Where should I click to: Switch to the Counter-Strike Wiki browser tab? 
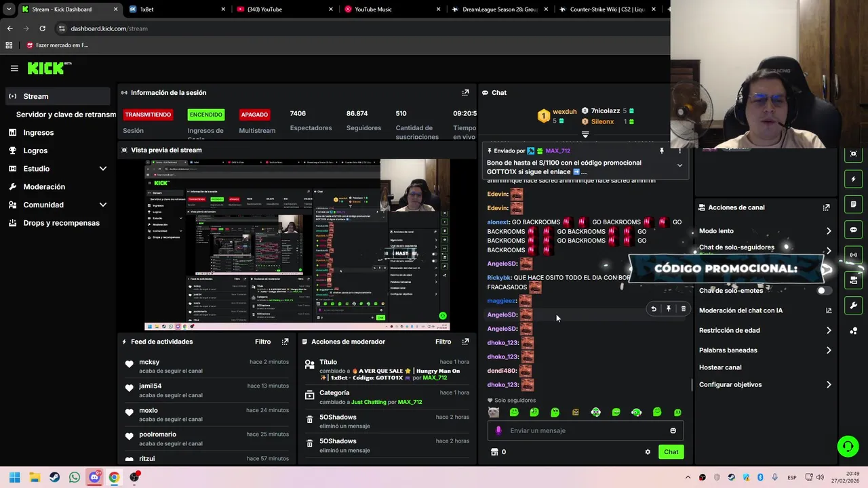[607, 9]
